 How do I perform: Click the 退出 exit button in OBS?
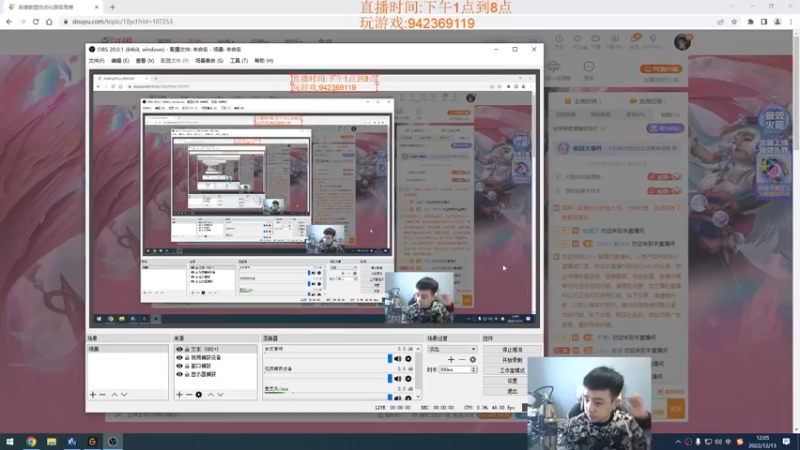click(x=512, y=391)
